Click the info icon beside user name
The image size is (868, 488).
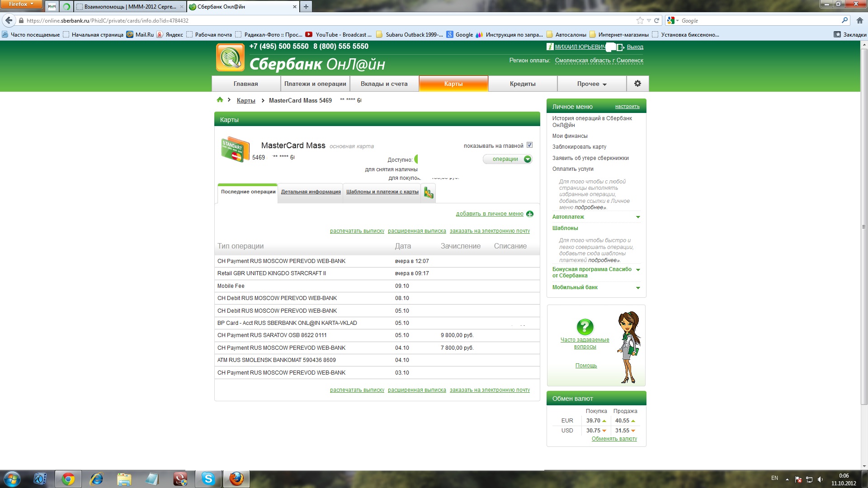tap(550, 47)
